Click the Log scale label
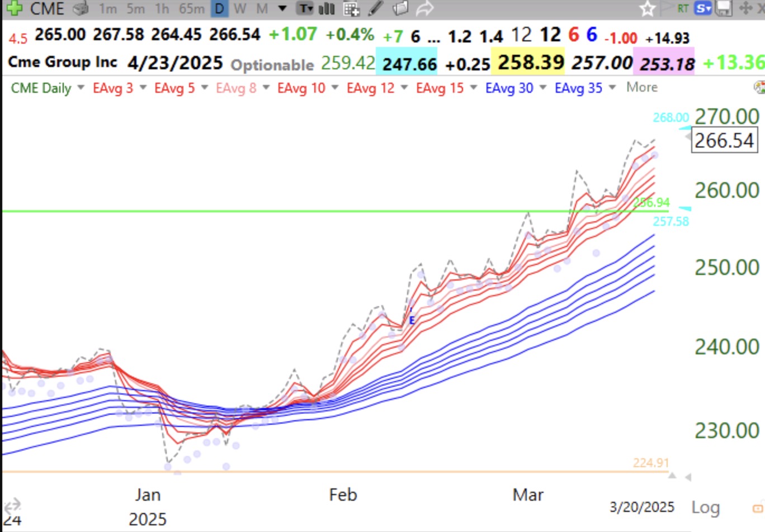 click(x=706, y=507)
